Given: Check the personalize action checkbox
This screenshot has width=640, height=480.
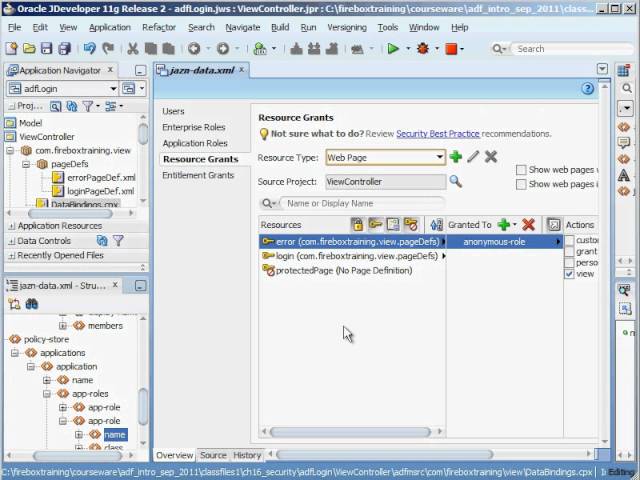Looking at the screenshot, I should tap(569, 263).
